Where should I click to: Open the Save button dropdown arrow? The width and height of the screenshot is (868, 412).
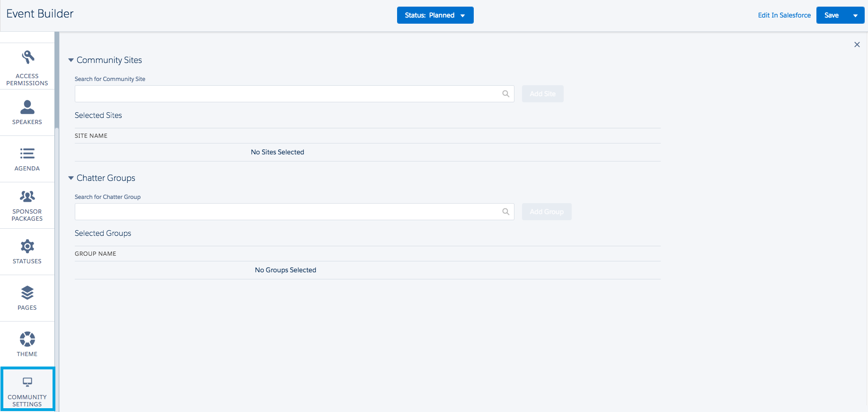(x=855, y=15)
